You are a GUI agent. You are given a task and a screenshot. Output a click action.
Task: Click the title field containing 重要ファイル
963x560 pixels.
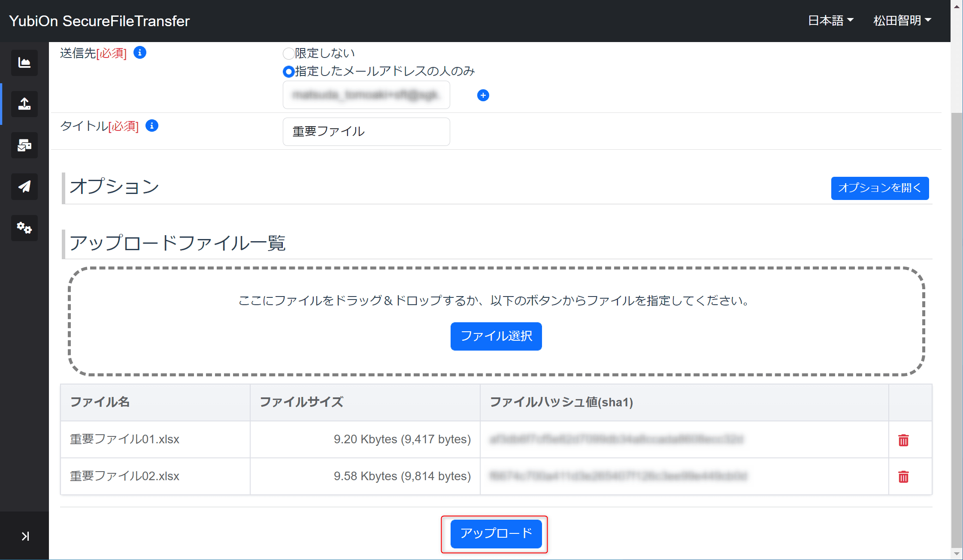click(366, 131)
